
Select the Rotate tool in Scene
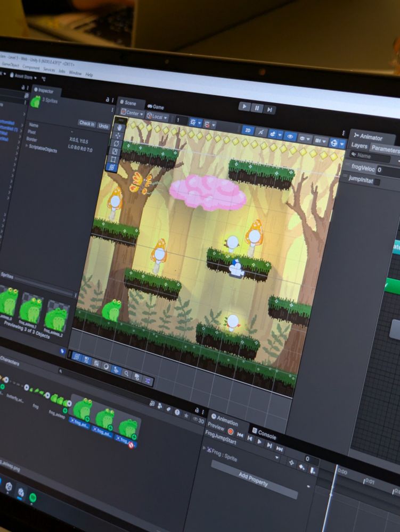(117, 144)
